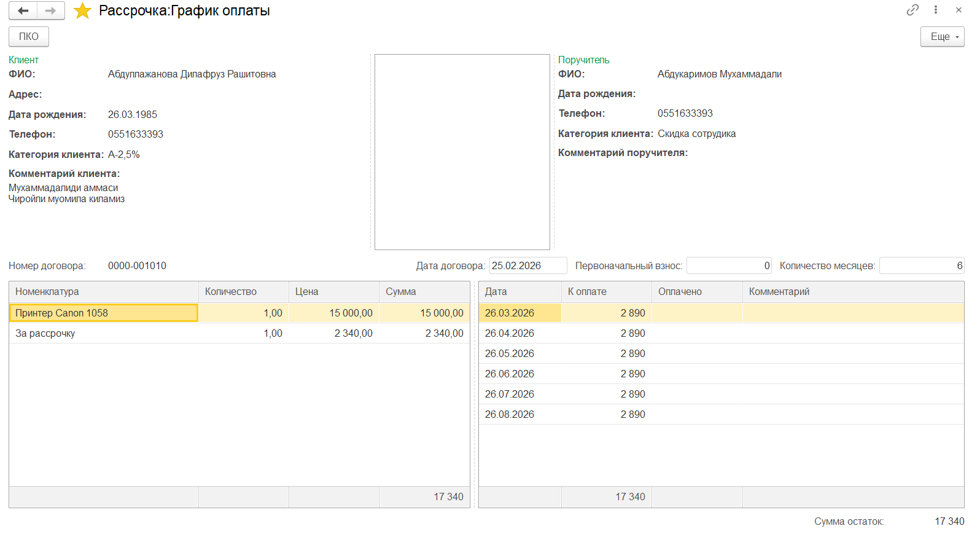Viewport: 980px width, 534px height.
Task: Open the three-dot options menu
Action: 936,10
